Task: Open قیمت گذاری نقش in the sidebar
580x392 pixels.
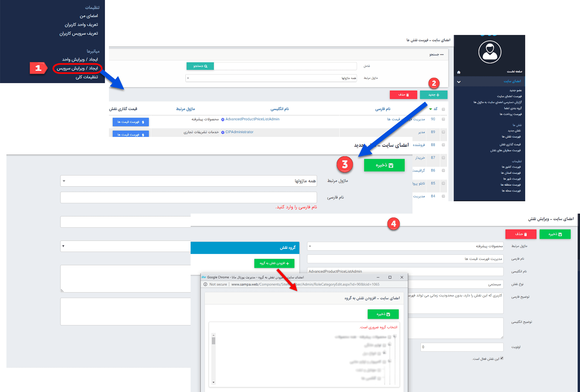Action: pyautogui.click(x=510, y=144)
